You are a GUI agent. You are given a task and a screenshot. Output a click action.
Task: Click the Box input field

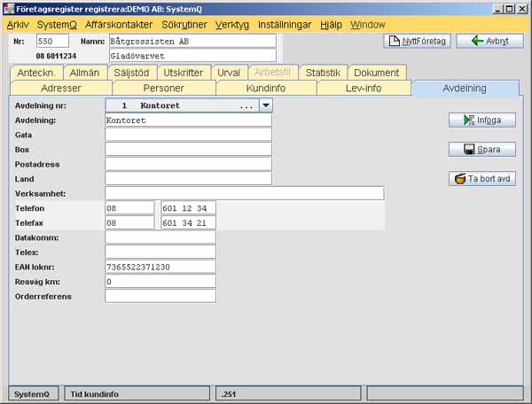tap(188, 150)
